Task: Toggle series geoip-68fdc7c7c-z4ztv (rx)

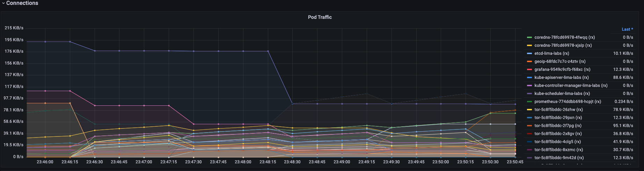Action: pos(560,61)
